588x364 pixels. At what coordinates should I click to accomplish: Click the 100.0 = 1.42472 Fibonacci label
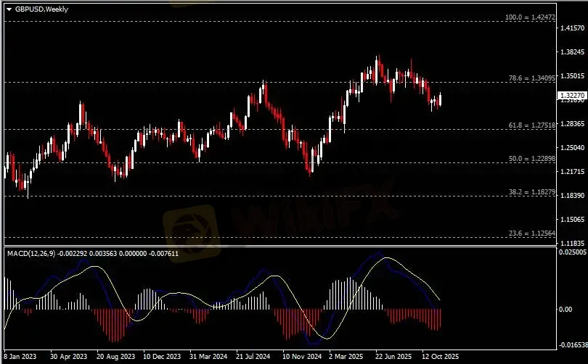[530, 17]
